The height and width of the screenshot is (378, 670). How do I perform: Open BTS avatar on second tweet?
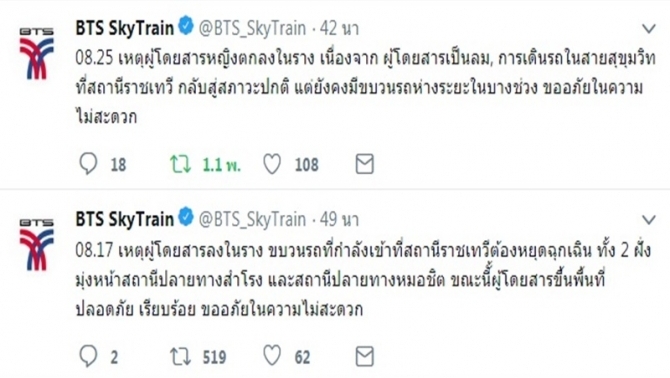37,245
